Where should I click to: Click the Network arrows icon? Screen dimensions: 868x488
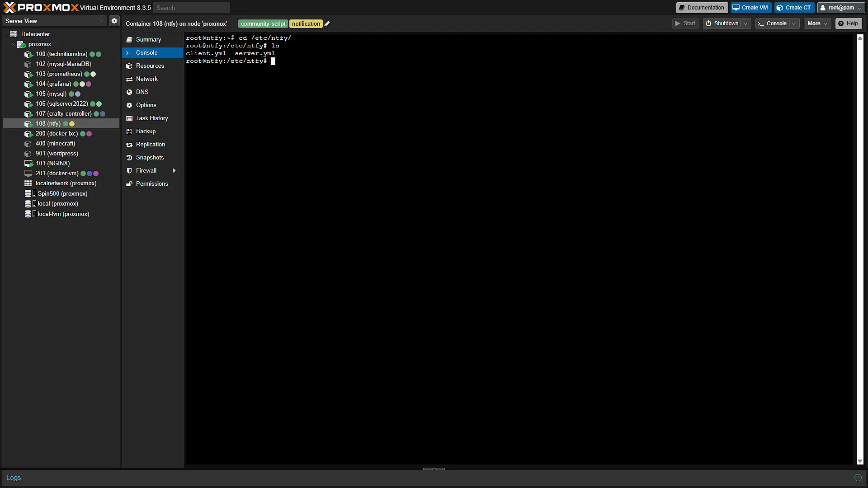tap(129, 79)
